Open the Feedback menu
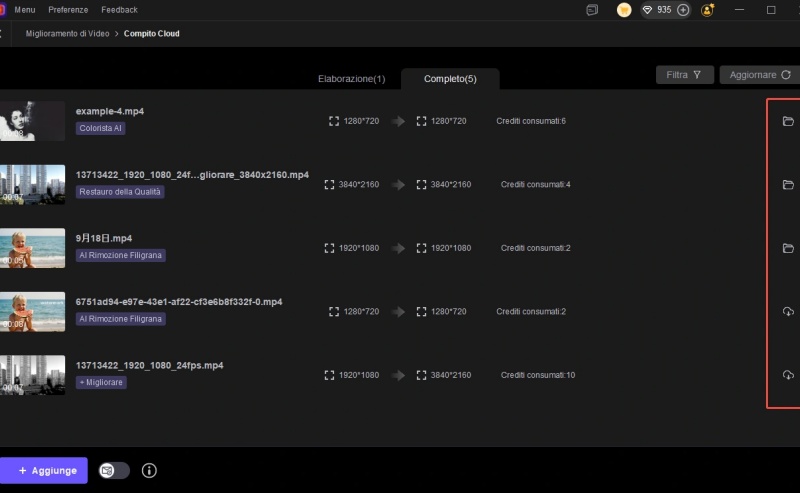800x493 pixels. point(119,10)
